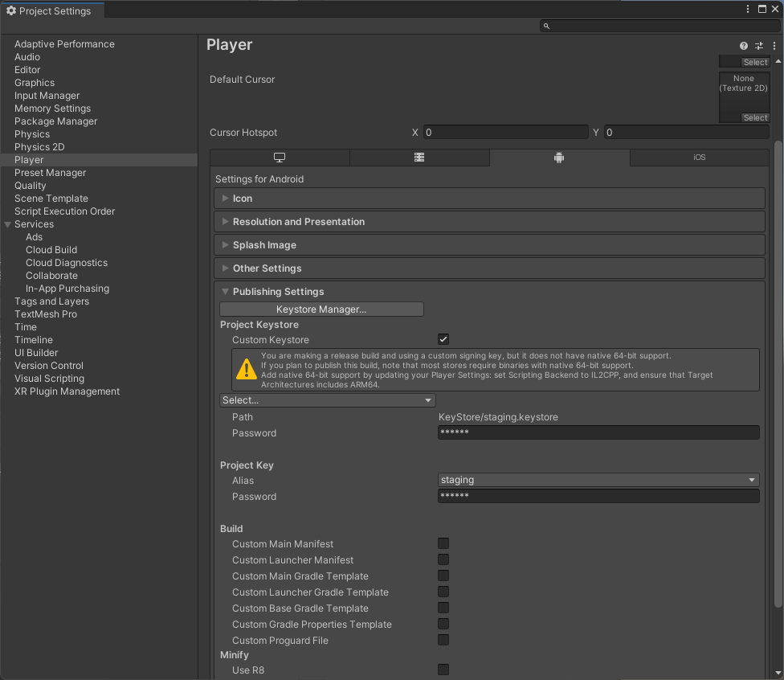The height and width of the screenshot is (680, 784).
Task: Select the Player category
Action: [x=99, y=160]
